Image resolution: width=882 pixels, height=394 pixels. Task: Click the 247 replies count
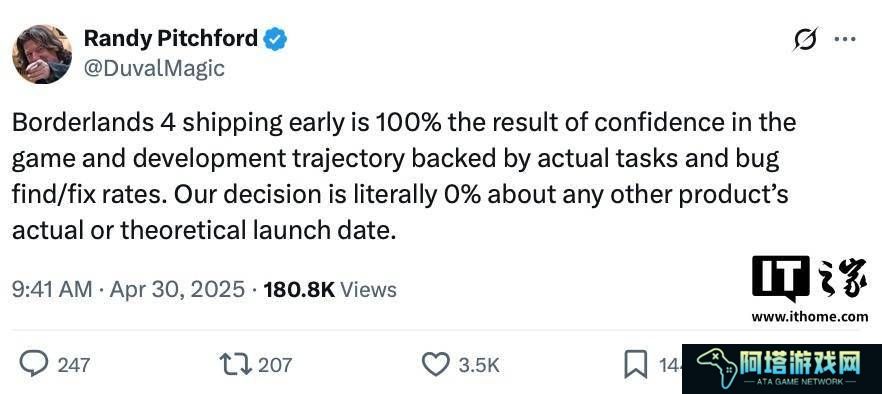click(x=74, y=365)
